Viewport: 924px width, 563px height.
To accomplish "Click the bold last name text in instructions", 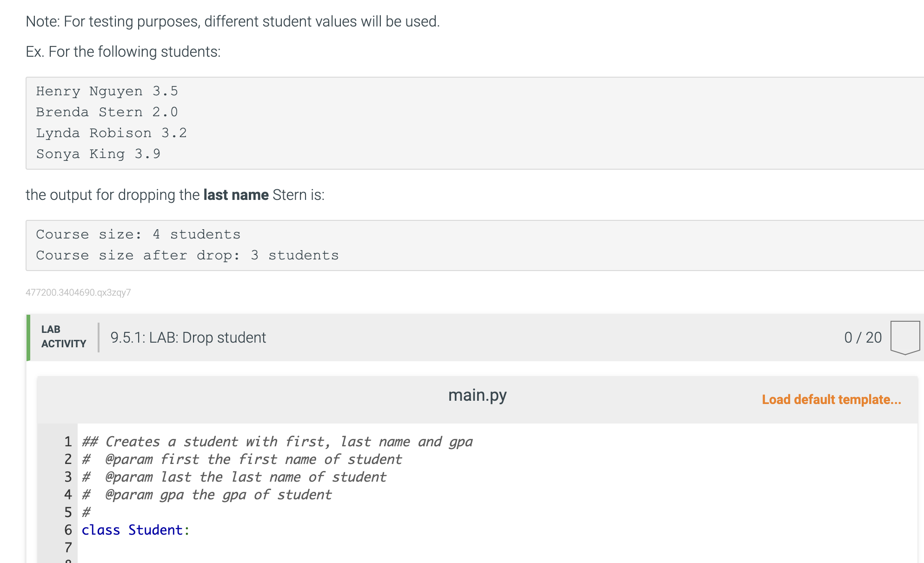I will [x=236, y=194].
